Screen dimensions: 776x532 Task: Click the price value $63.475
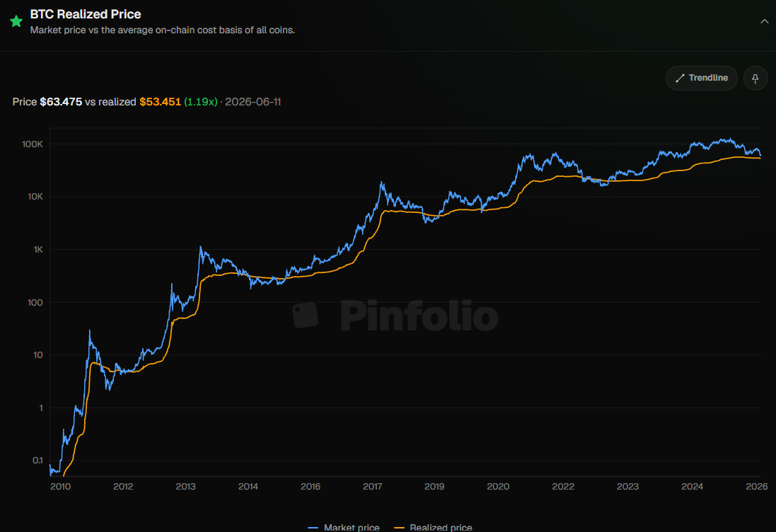tap(61, 102)
